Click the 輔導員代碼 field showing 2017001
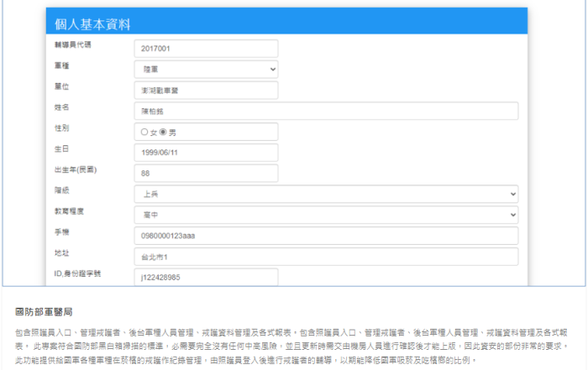 (205, 49)
